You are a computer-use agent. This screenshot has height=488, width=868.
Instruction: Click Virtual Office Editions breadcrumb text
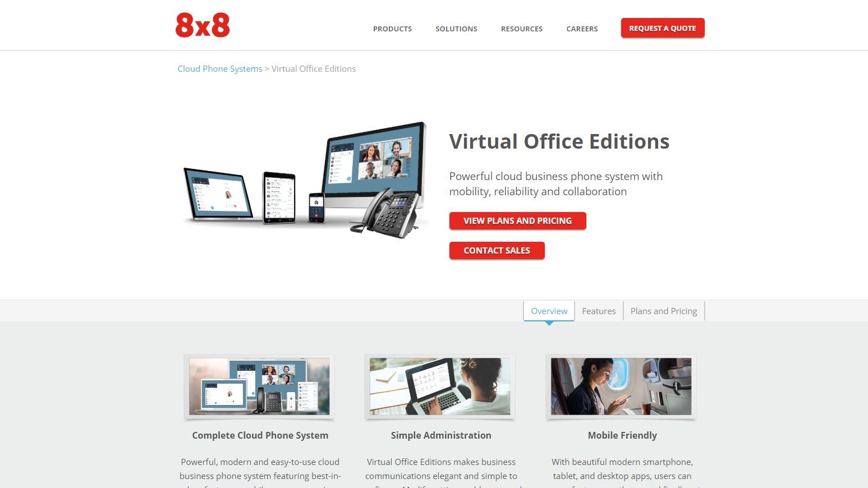(x=314, y=68)
